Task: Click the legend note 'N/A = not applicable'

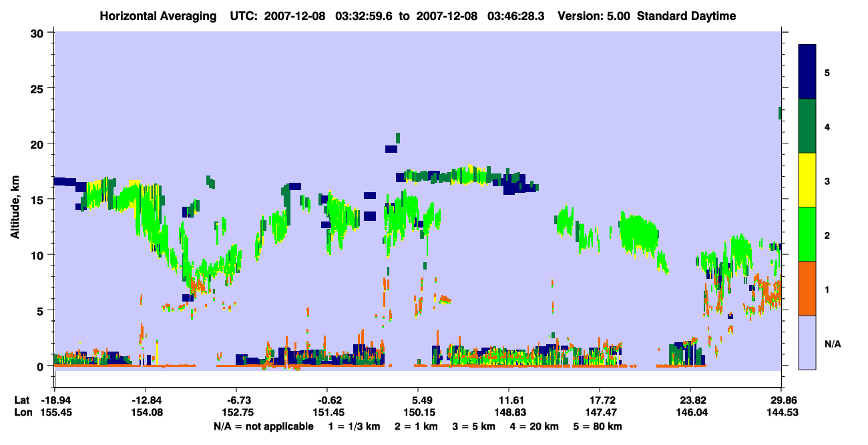Action: (263, 426)
